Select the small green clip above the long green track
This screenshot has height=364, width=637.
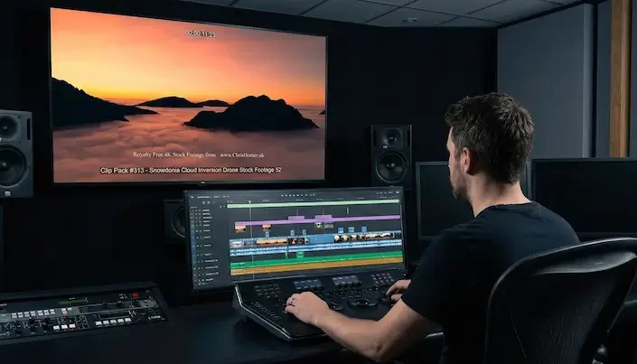300,255
